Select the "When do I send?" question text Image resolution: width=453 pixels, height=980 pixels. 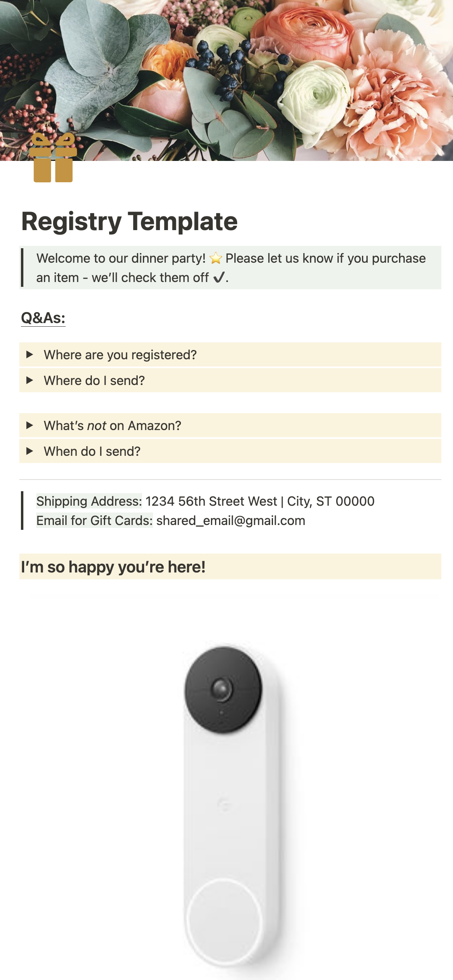92,451
